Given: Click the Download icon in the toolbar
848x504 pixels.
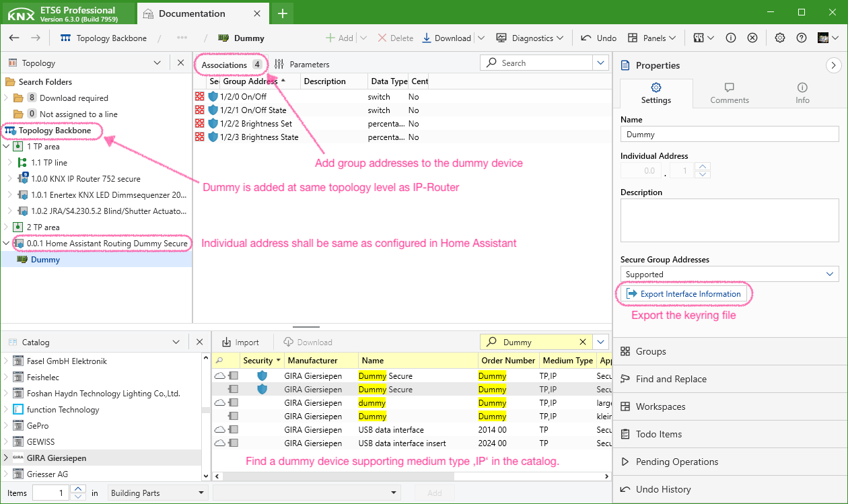Looking at the screenshot, I should click(425, 38).
